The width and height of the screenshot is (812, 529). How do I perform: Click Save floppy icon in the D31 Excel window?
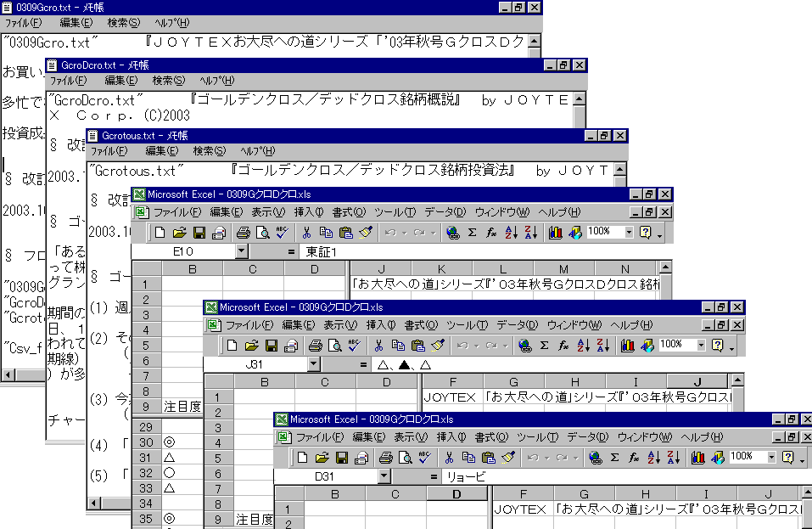pos(341,458)
